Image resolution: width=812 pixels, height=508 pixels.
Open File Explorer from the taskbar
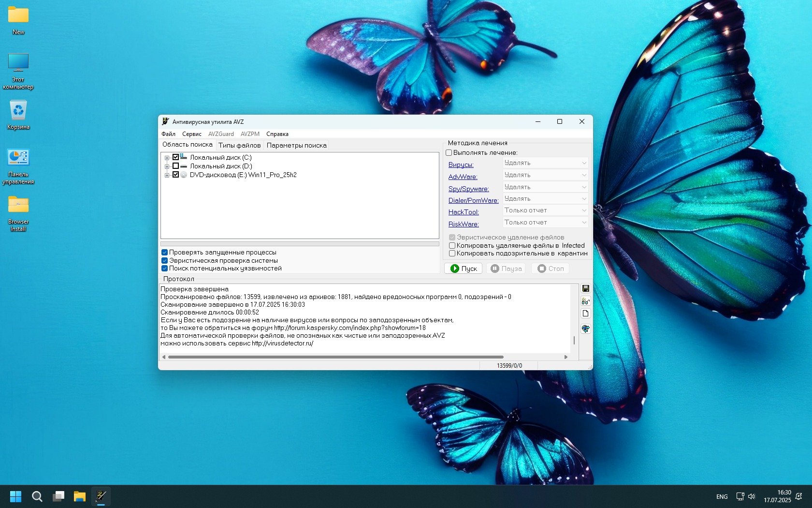(x=79, y=496)
